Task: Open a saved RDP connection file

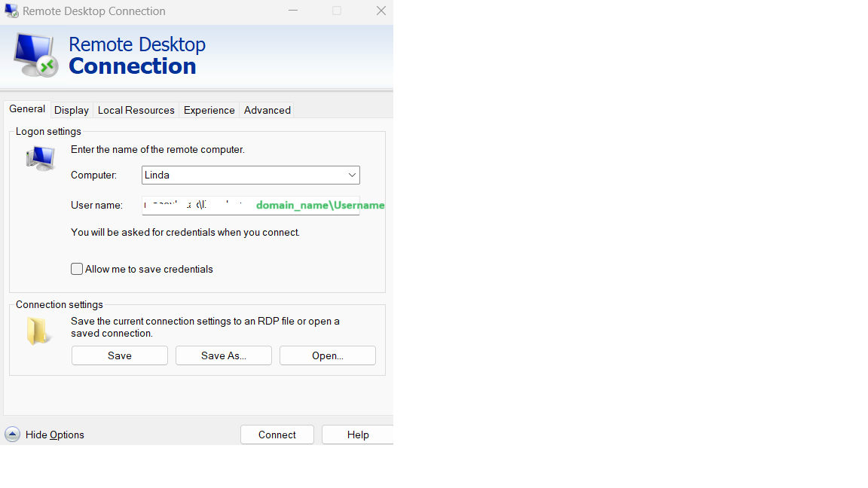Action: coord(327,355)
